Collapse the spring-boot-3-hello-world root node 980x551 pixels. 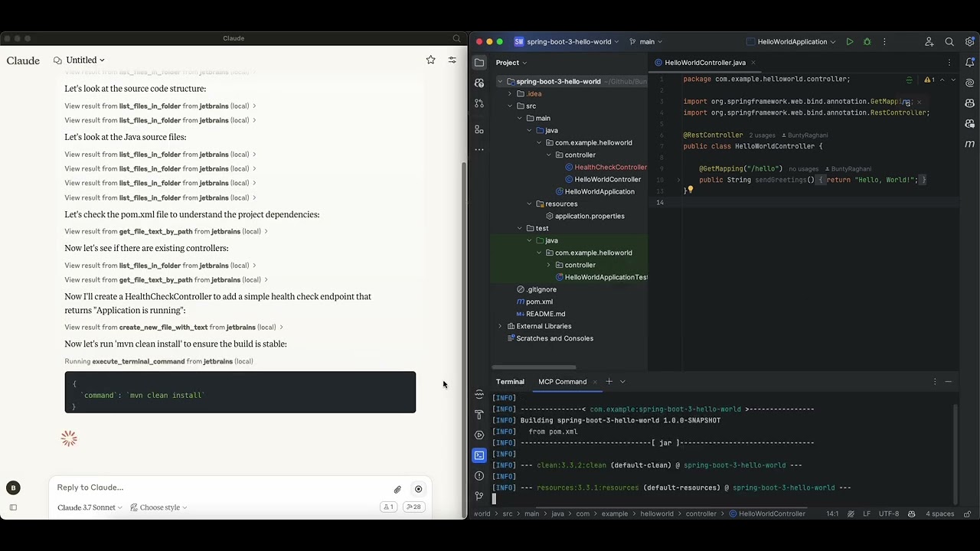[500, 82]
